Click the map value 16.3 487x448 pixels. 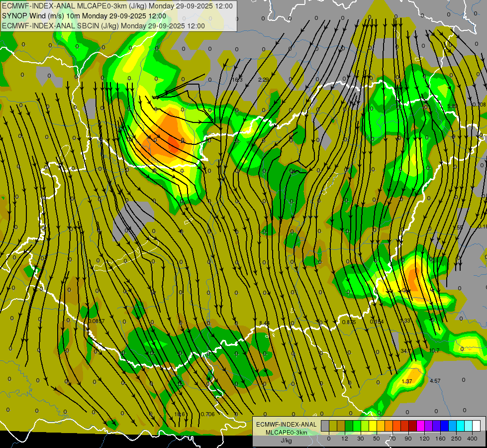coord(237,80)
